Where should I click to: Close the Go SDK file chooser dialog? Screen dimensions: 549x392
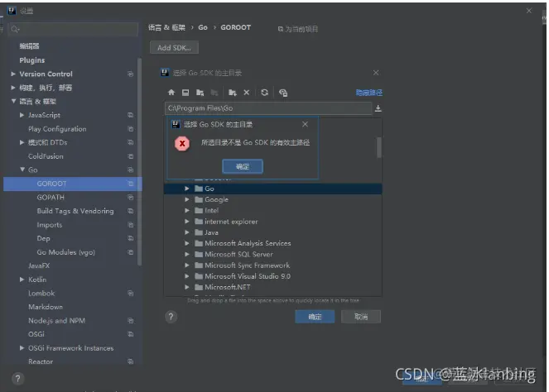coord(376,73)
